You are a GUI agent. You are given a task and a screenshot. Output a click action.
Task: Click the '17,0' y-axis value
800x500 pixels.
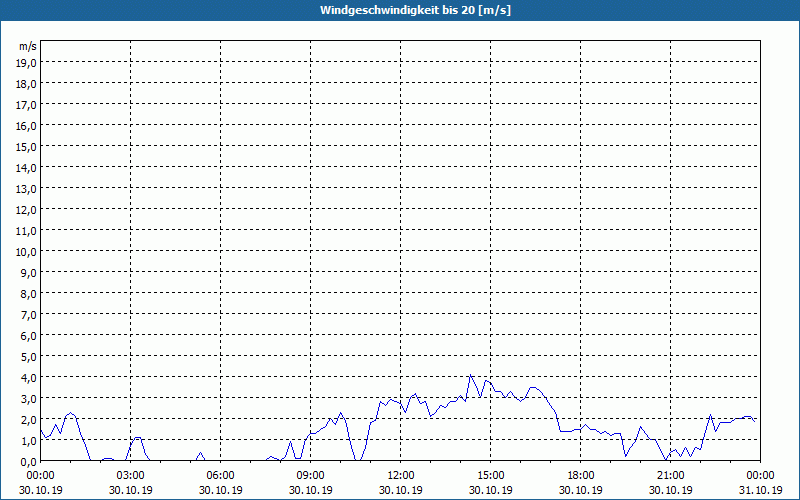point(27,105)
